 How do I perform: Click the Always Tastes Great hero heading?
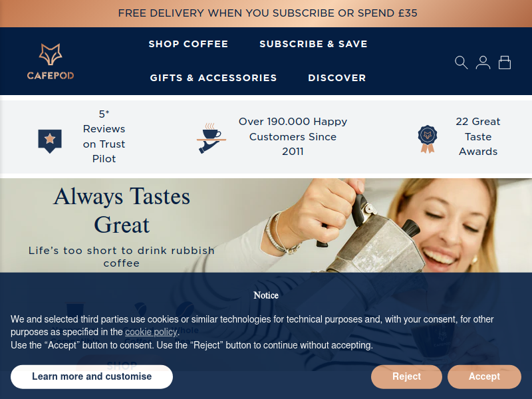(122, 210)
